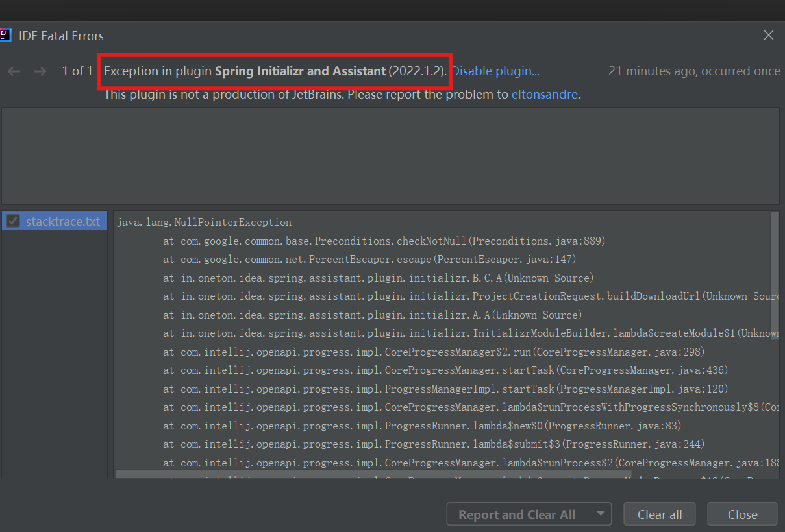Image resolution: width=785 pixels, height=532 pixels.
Task: Click the ProjectCreationRequest.buildDownloadUrl stack line
Action: click(471, 296)
